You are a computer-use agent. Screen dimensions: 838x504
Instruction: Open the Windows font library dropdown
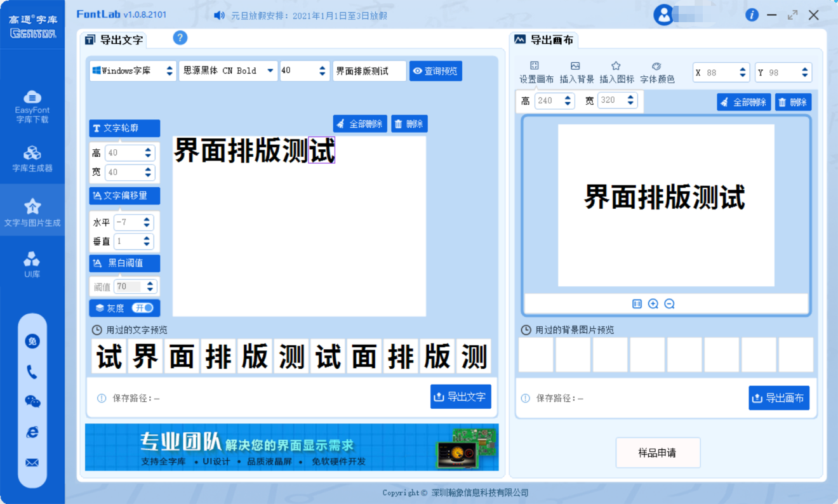click(133, 71)
